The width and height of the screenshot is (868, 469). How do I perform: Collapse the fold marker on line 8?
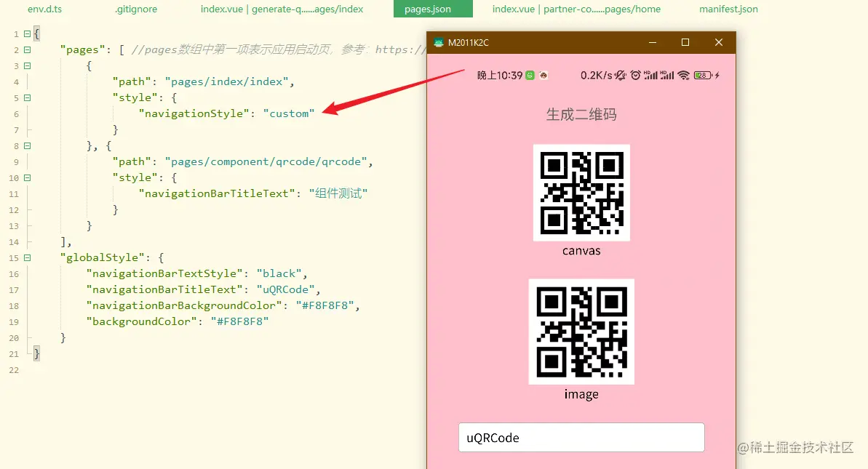27,146
